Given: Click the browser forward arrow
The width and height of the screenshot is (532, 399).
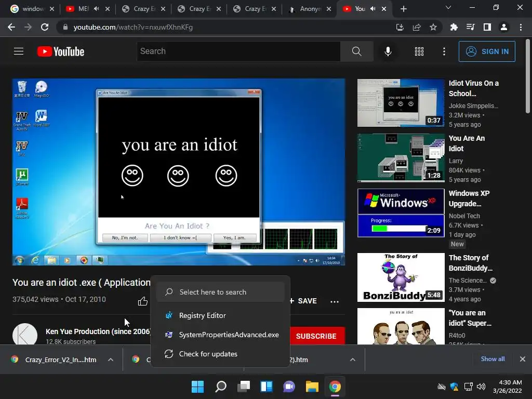Looking at the screenshot, I should tap(28, 27).
